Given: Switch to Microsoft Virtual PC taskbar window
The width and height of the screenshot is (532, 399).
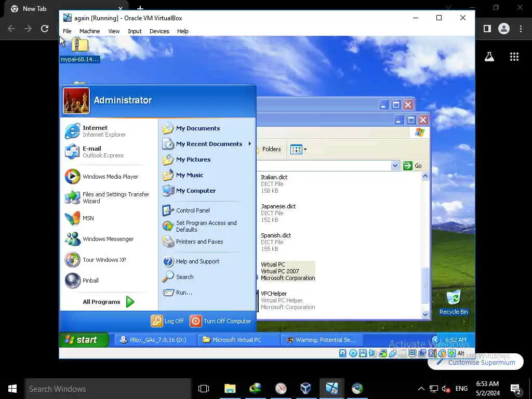Looking at the screenshot, I should (x=239, y=340).
